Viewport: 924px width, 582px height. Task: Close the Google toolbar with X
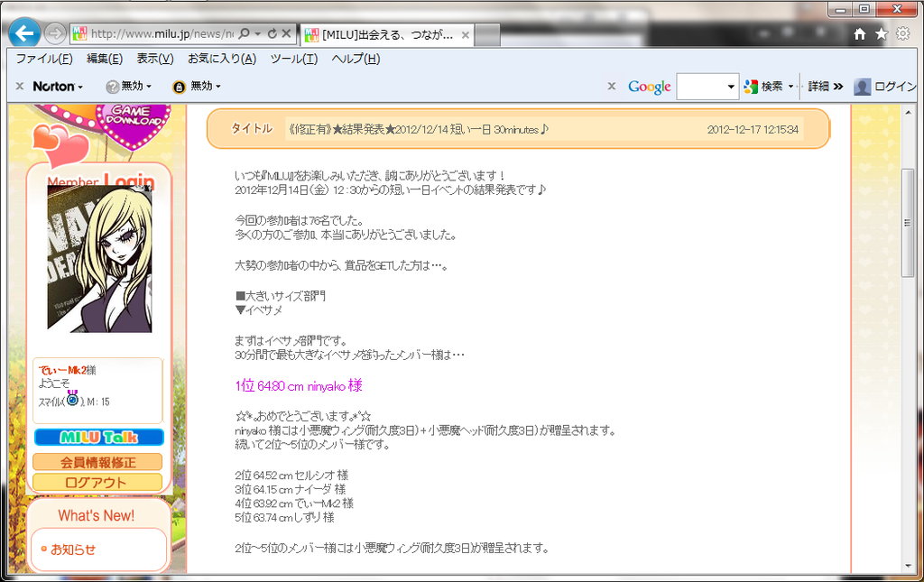611,87
